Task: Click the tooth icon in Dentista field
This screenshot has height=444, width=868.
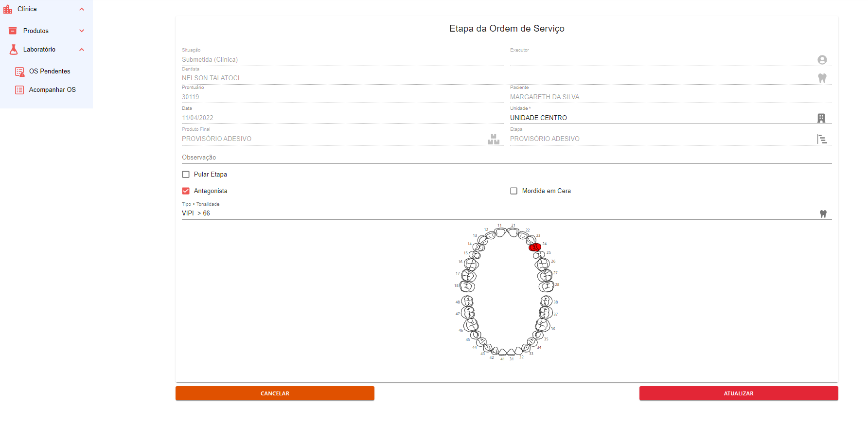Action: pos(822,78)
